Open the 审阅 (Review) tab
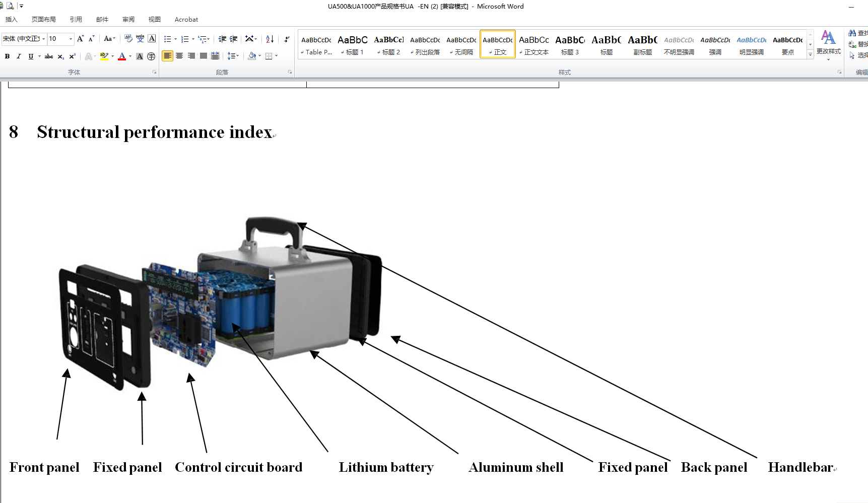Viewport: 868px width, 503px height. pyautogui.click(x=128, y=19)
